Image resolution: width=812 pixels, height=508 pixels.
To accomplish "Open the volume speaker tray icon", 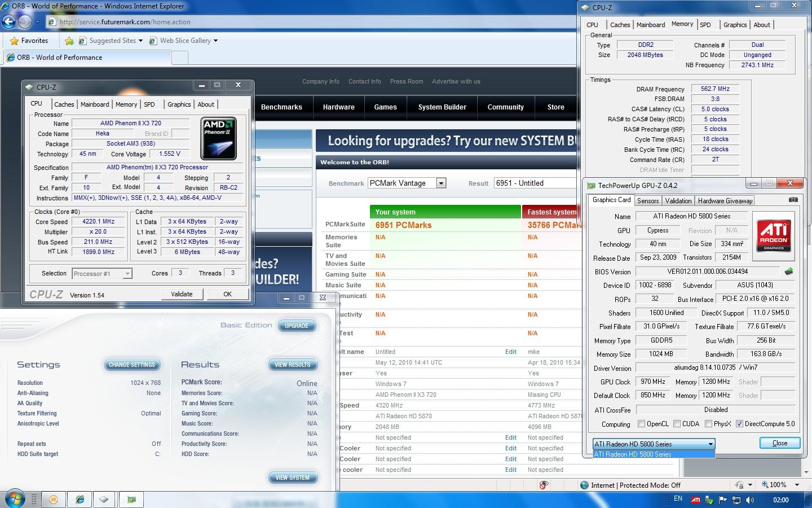I will click(x=750, y=500).
